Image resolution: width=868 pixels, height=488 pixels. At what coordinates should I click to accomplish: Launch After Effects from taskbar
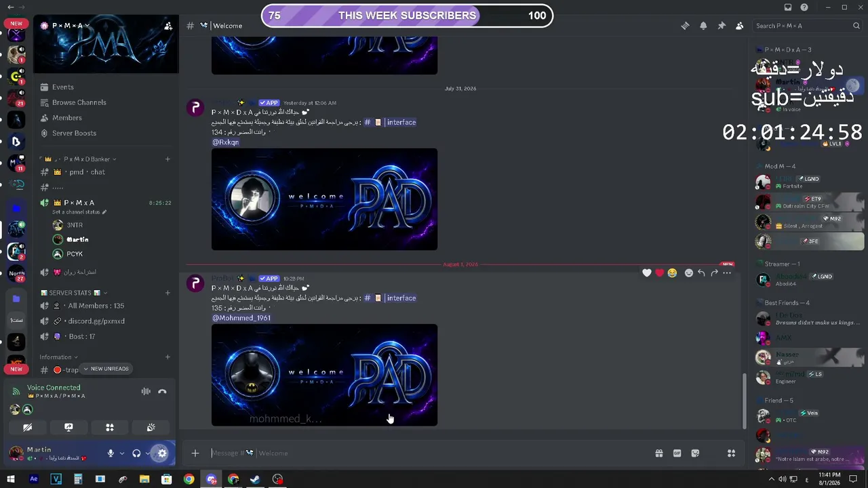tap(33, 479)
